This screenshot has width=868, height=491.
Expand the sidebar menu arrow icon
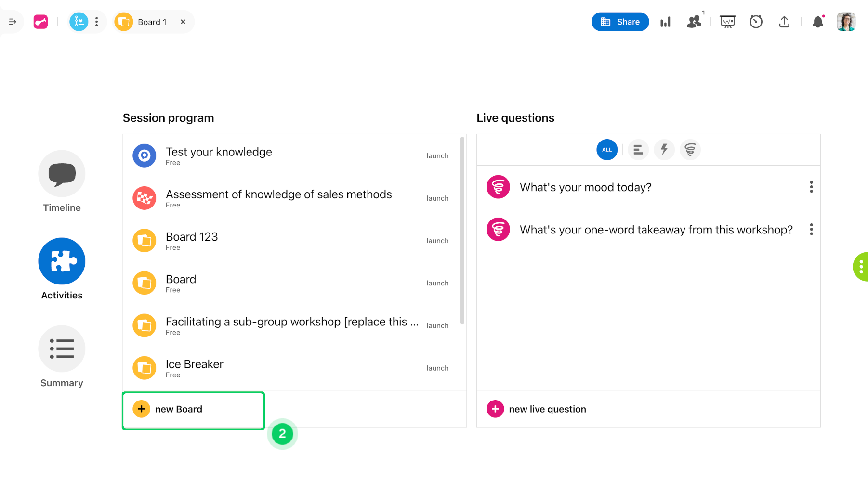pos(13,22)
